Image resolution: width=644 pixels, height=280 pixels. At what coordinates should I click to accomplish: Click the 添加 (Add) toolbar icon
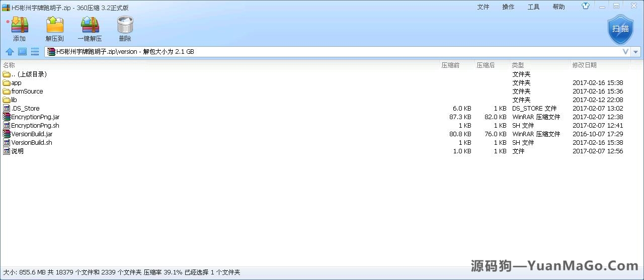click(x=20, y=25)
